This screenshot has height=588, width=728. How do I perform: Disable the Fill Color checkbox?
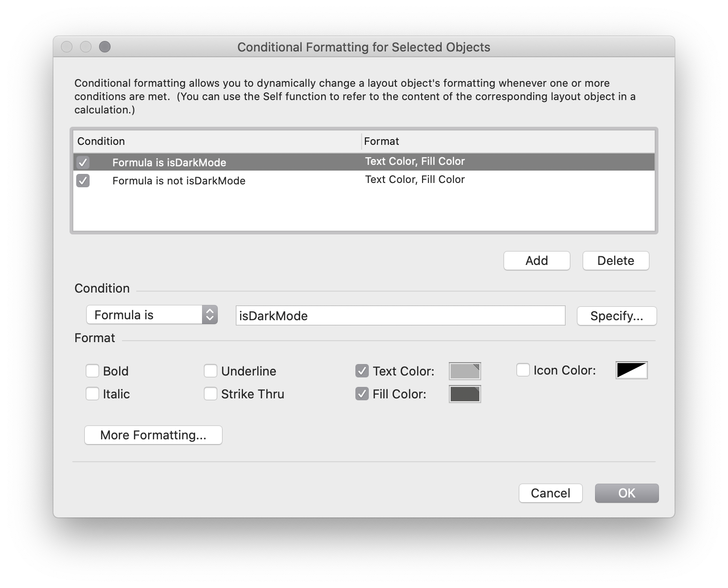click(362, 394)
